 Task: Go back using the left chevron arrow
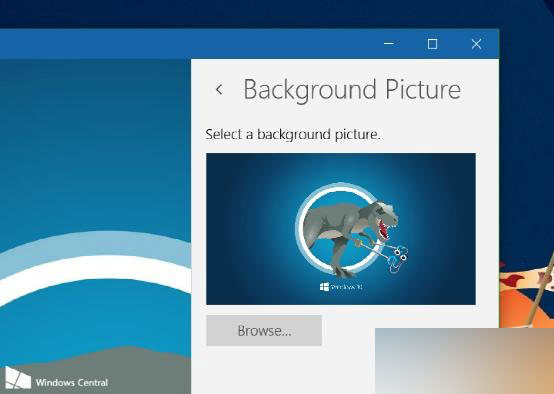tap(219, 89)
